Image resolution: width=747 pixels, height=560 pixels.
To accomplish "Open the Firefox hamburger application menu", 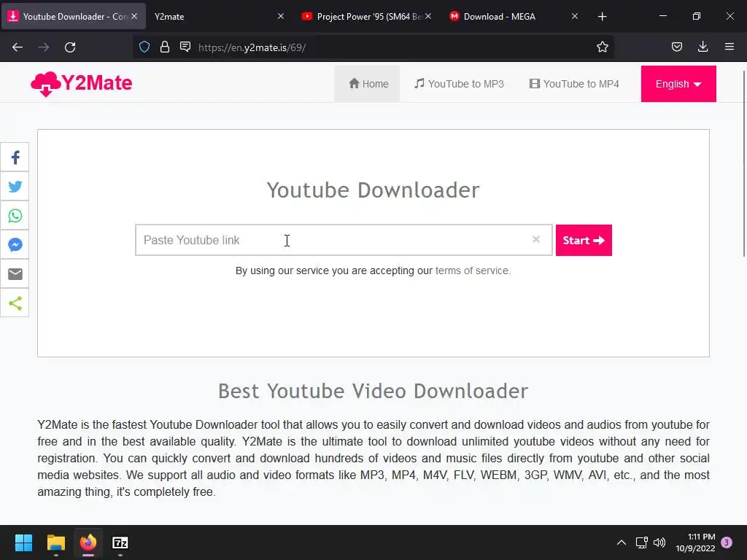I will point(729,47).
